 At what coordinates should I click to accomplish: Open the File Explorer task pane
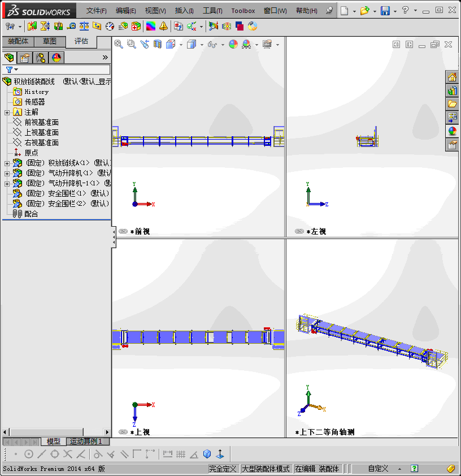click(452, 104)
